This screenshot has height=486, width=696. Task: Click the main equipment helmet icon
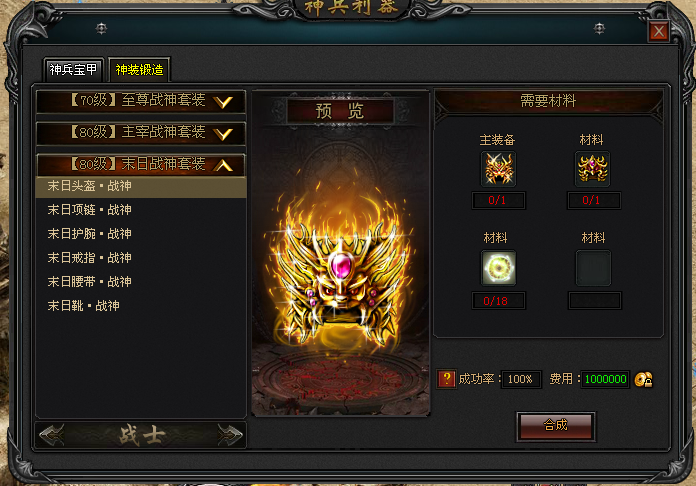[498, 169]
